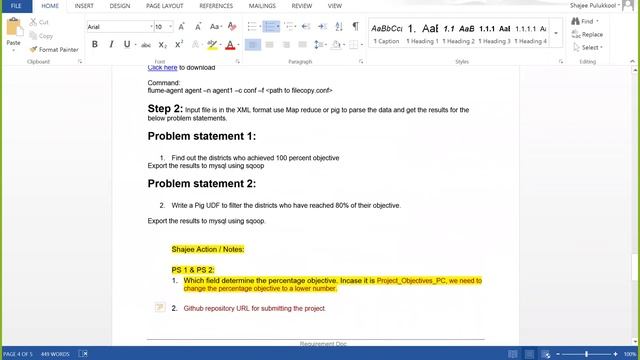Viewport: 640px width, 360px height.
Task: Follow the 'Click here' download link
Action: [x=162, y=67]
